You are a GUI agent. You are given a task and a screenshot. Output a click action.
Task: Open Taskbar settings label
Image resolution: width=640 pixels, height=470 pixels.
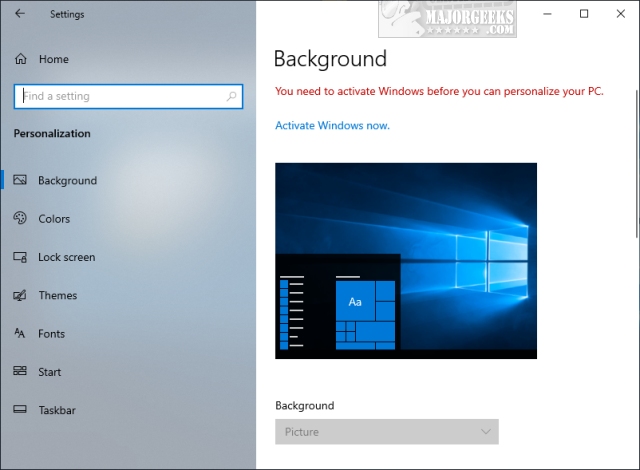point(57,410)
